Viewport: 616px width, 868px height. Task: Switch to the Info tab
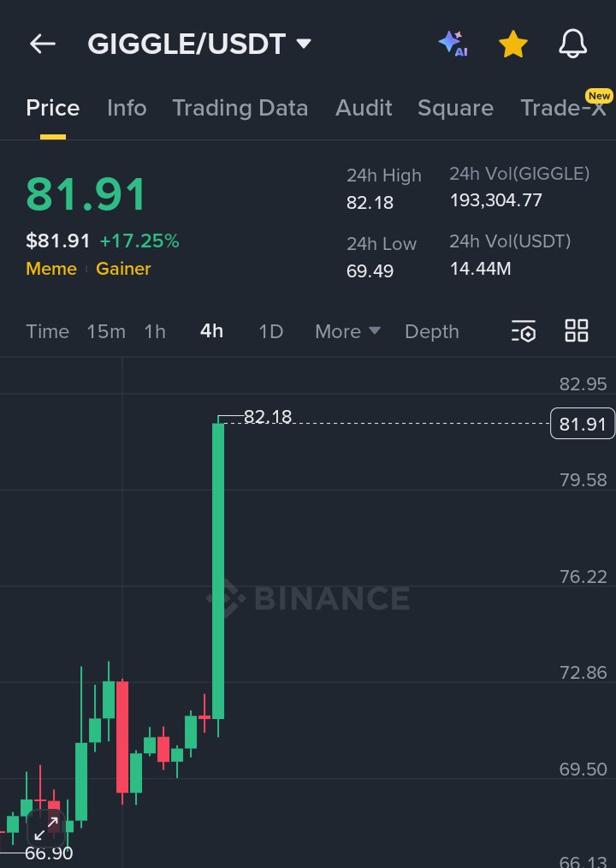click(127, 108)
